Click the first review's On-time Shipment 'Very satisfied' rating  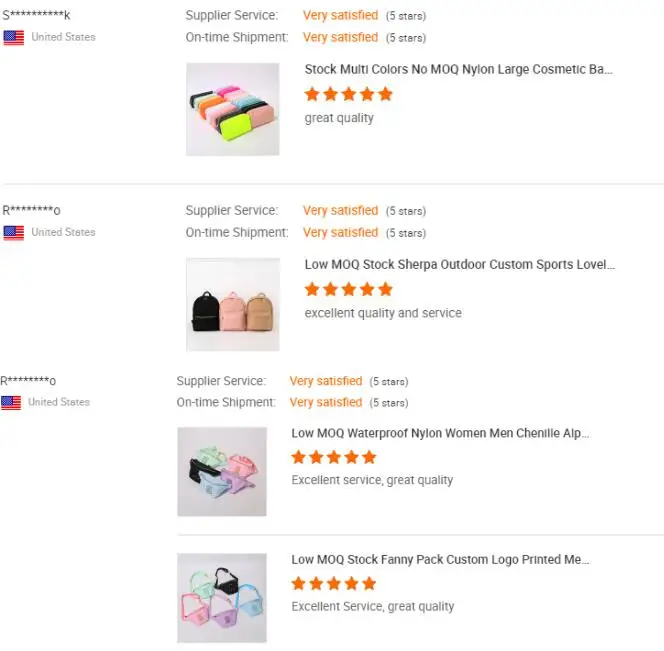click(x=340, y=38)
